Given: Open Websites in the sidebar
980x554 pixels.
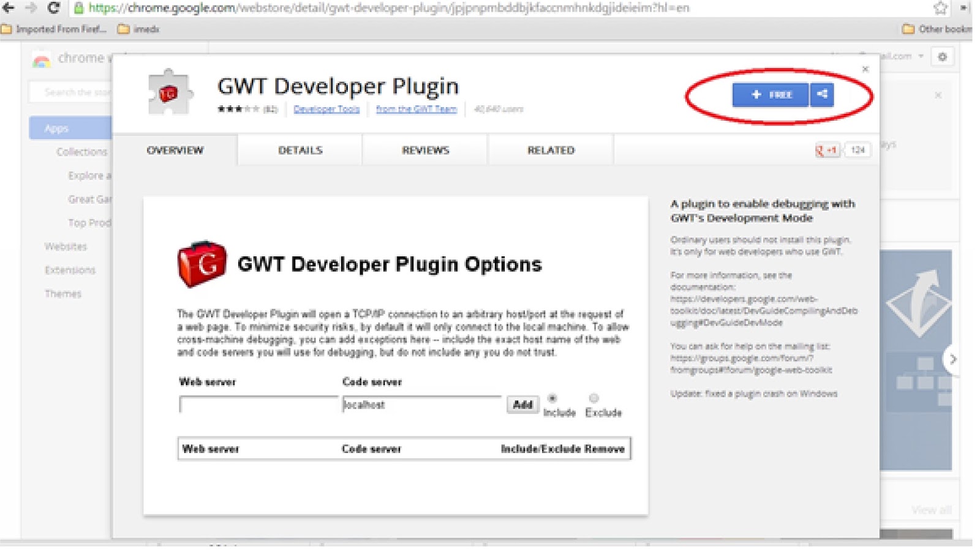Looking at the screenshot, I should coord(66,246).
